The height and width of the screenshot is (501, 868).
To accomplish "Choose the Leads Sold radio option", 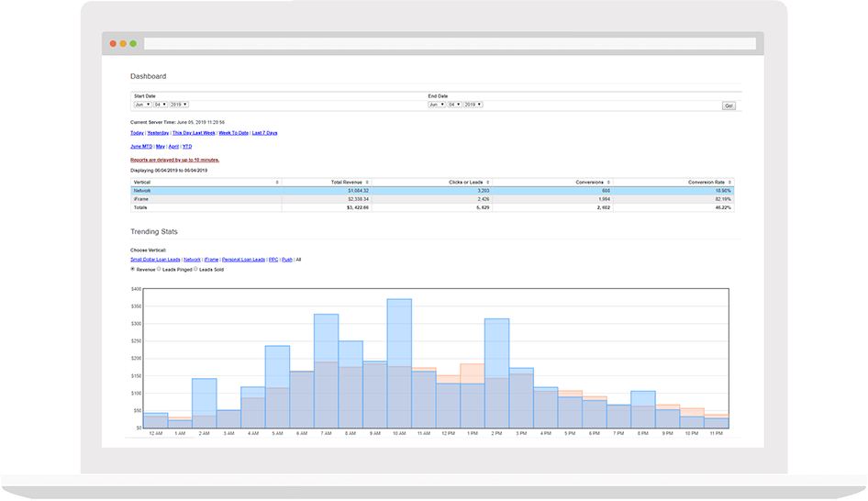I will [x=196, y=270].
